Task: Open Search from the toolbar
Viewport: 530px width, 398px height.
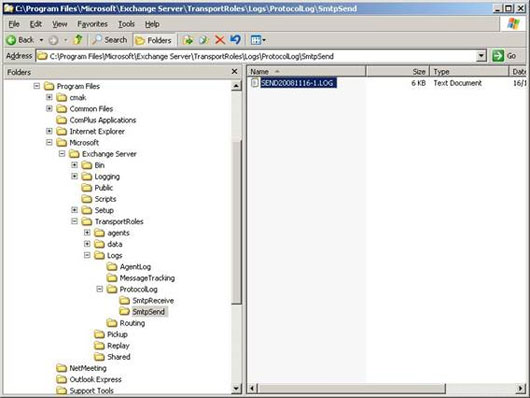Action: [110, 40]
